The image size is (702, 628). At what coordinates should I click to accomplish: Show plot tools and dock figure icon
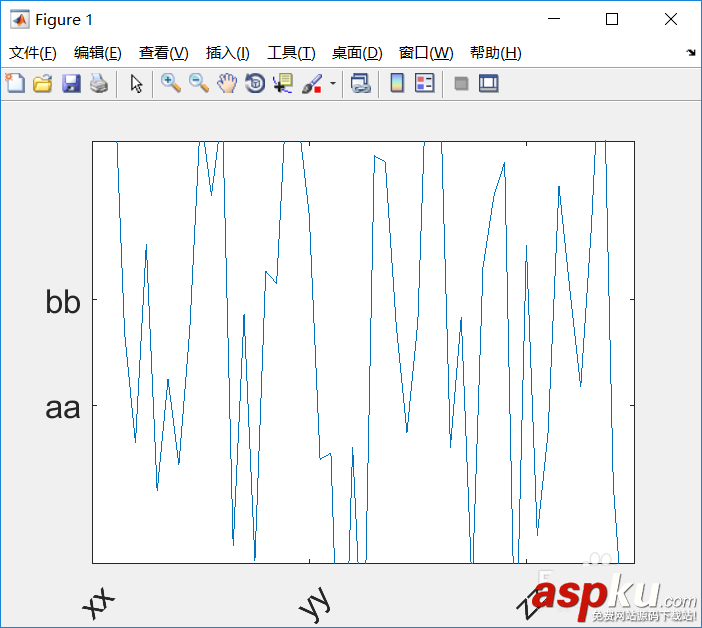point(488,83)
